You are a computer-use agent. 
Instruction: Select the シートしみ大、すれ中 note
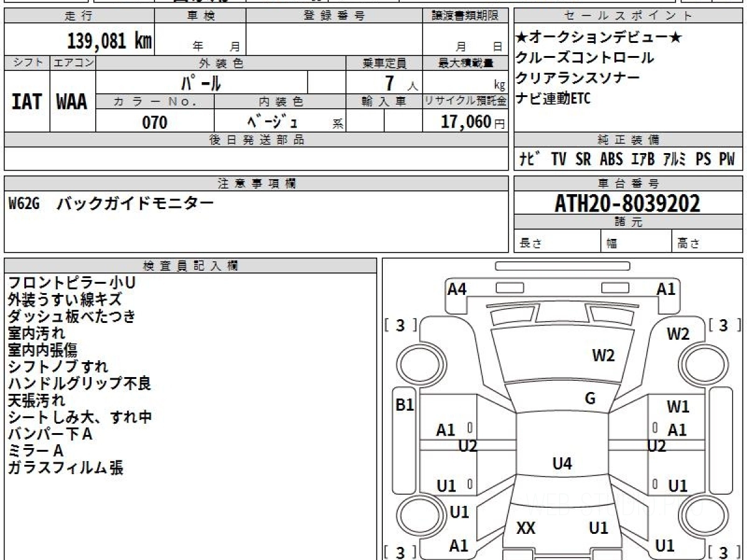tap(80, 417)
